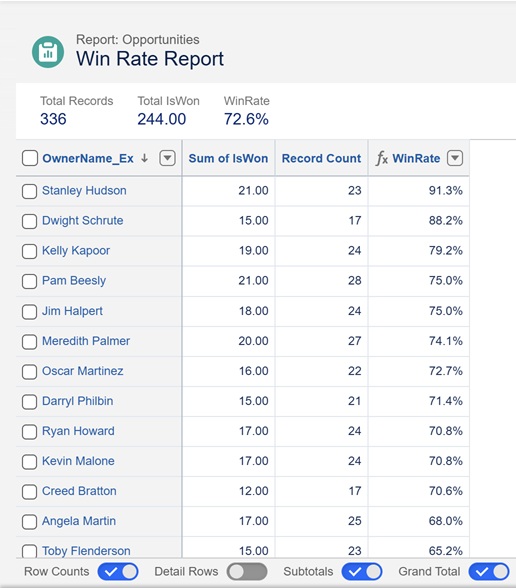The image size is (516, 588).
Task: Select the WinRate column header label
Action: click(416, 158)
